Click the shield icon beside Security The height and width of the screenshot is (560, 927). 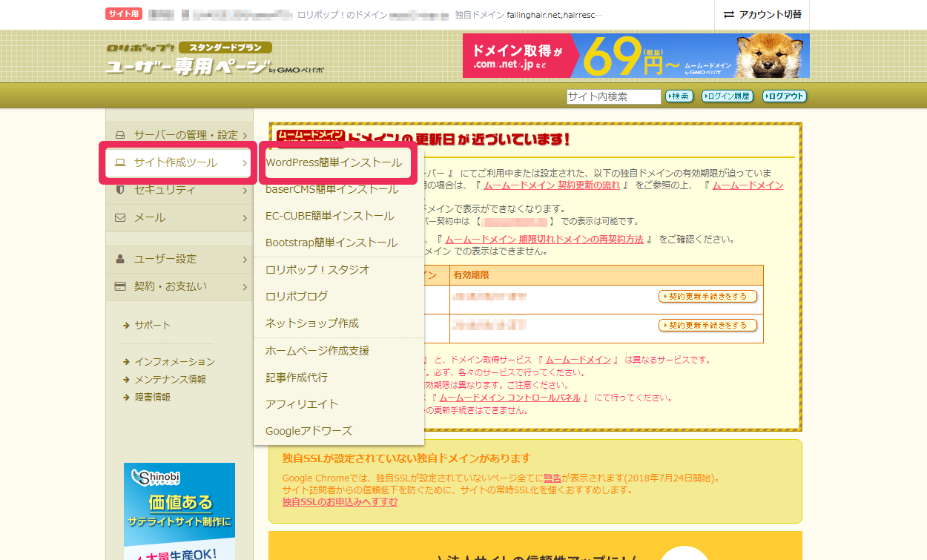tap(120, 190)
